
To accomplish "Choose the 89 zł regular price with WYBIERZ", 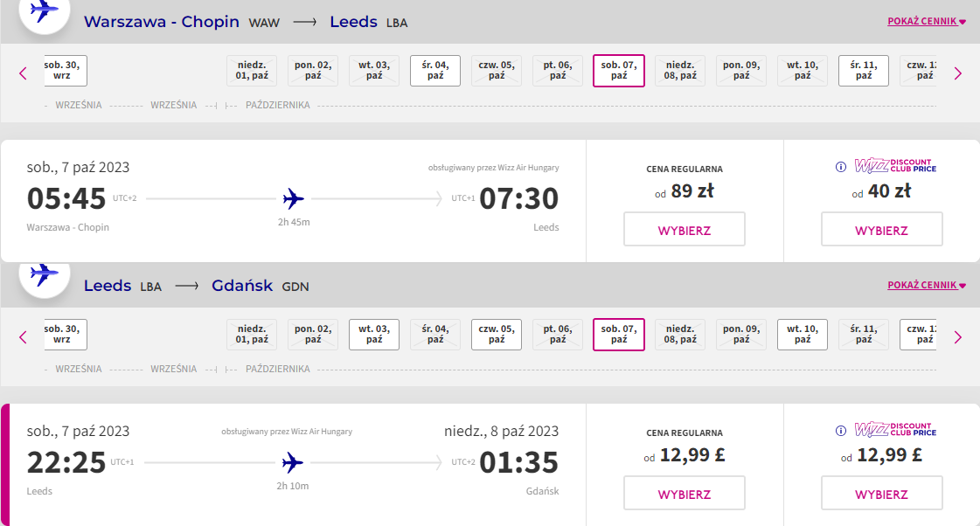I will pyautogui.click(x=685, y=229).
